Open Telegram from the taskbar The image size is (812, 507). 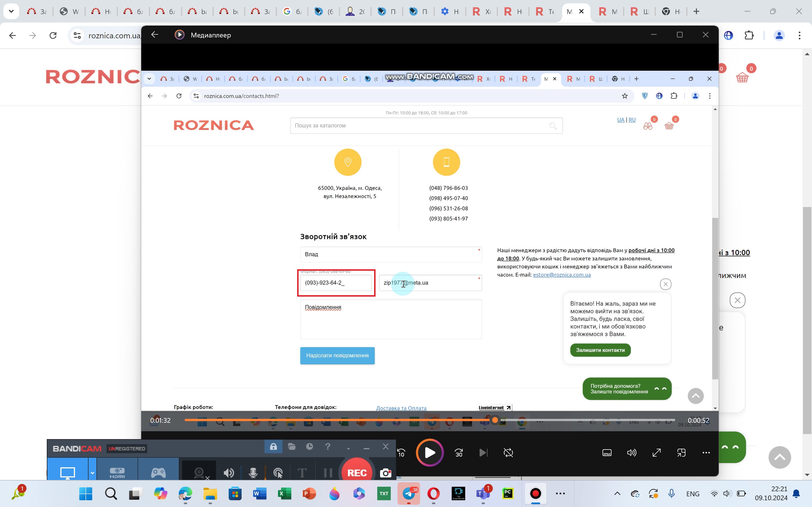(x=409, y=493)
